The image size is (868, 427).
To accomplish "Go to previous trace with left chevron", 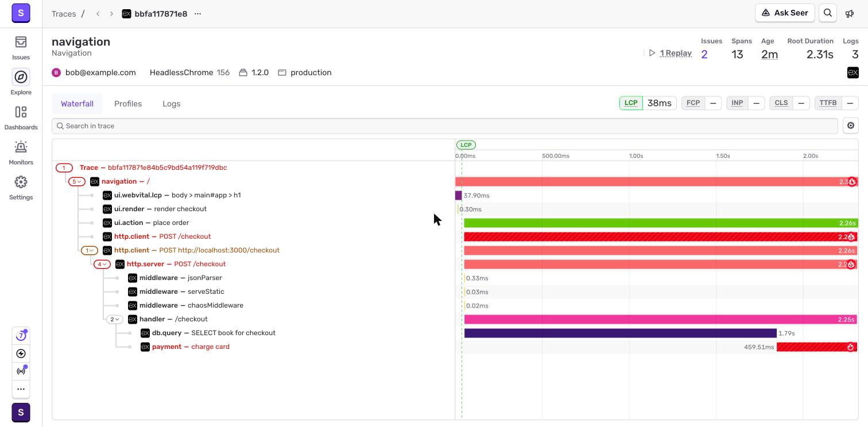I will pyautogui.click(x=98, y=14).
